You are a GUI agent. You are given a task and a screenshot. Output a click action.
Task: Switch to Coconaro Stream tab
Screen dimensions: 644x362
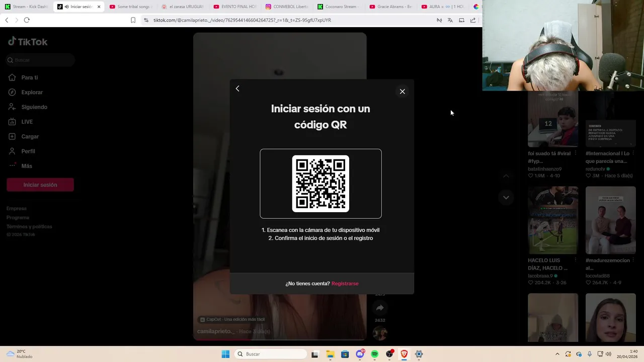point(338,7)
